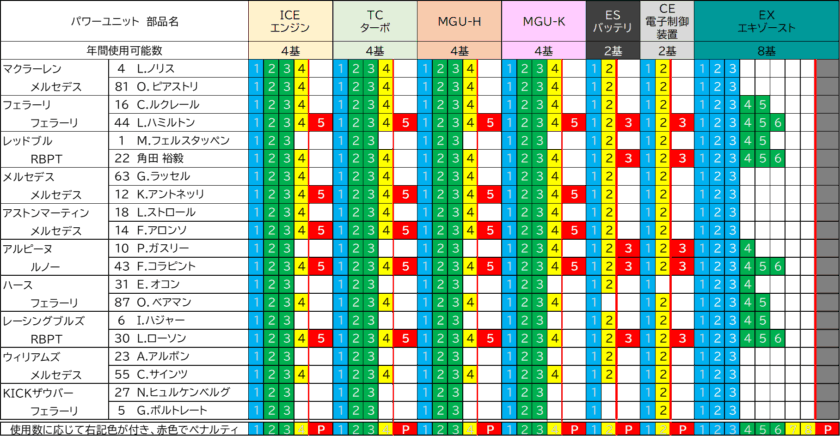Click team name マクラーレン
Viewport: 840px width, 436px height.
click(x=32, y=69)
